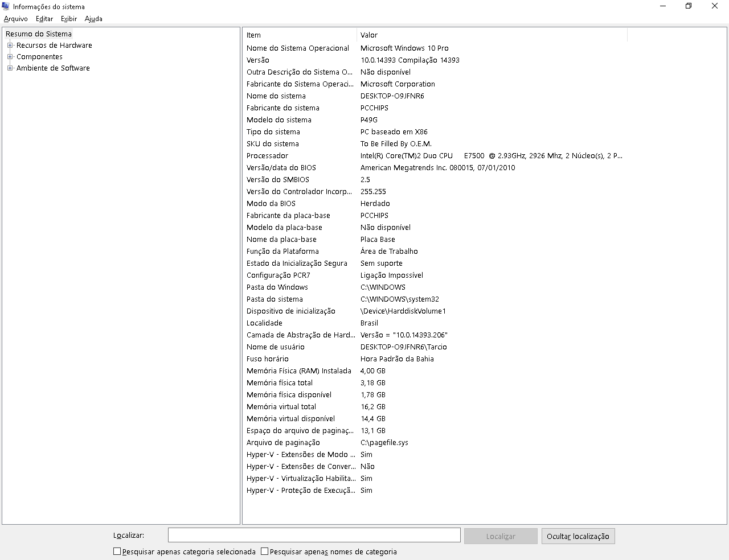The height and width of the screenshot is (560, 729).
Task: Select the Nome de usuário row
Action: coord(435,347)
